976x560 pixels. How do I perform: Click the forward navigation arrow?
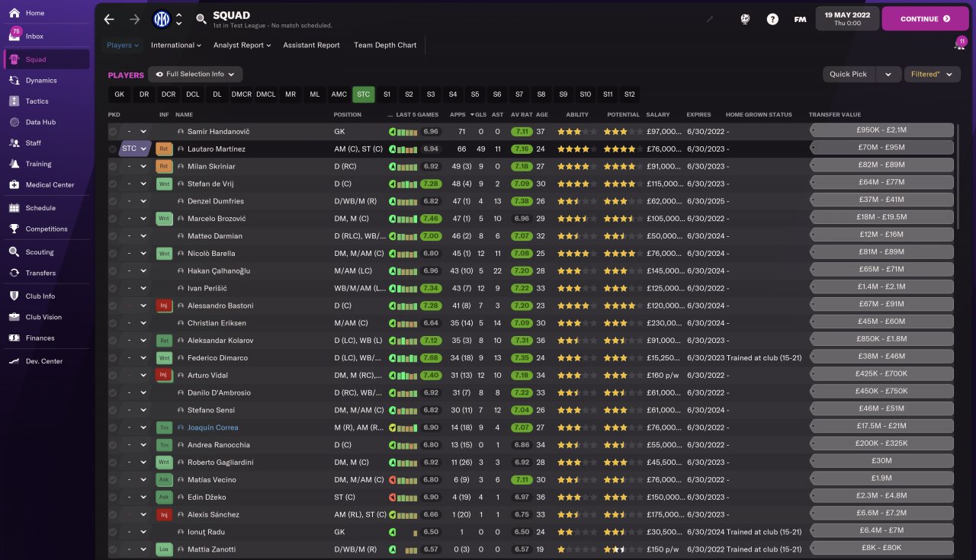click(135, 19)
